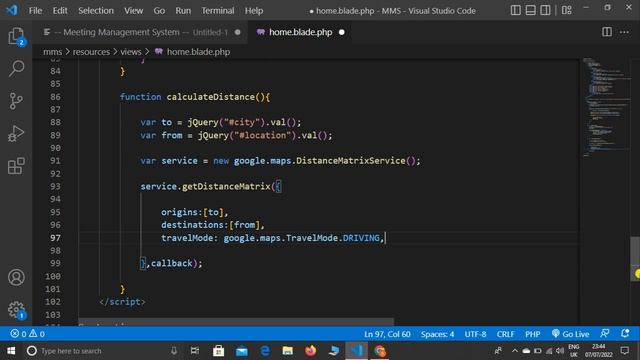
Task: Open Windows Start menu
Action: point(11,351)
